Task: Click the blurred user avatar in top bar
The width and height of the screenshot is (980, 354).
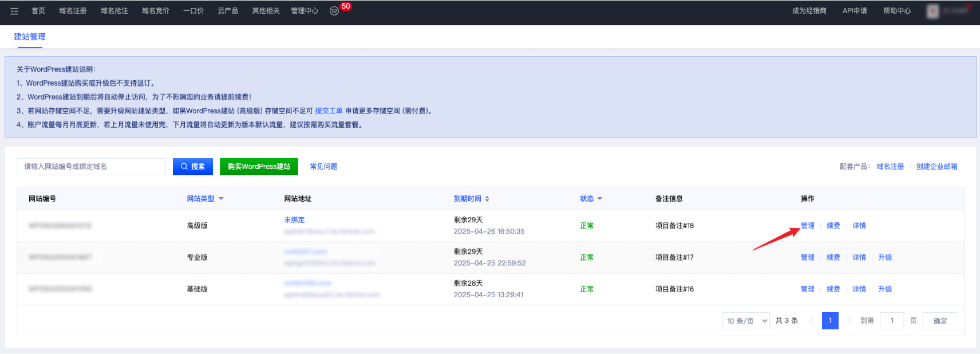Action: 933,11
